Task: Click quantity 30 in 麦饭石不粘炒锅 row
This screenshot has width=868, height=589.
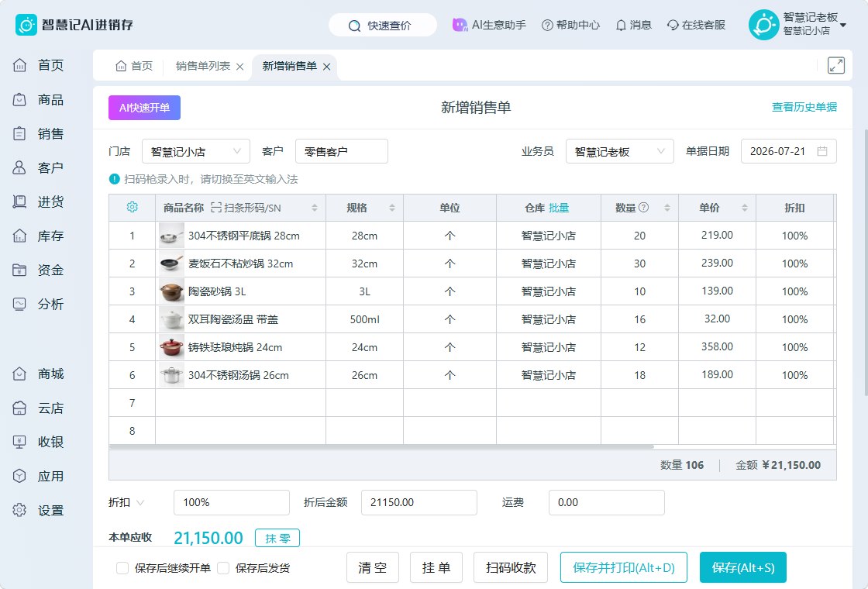Action: click(x=639, y=263)
